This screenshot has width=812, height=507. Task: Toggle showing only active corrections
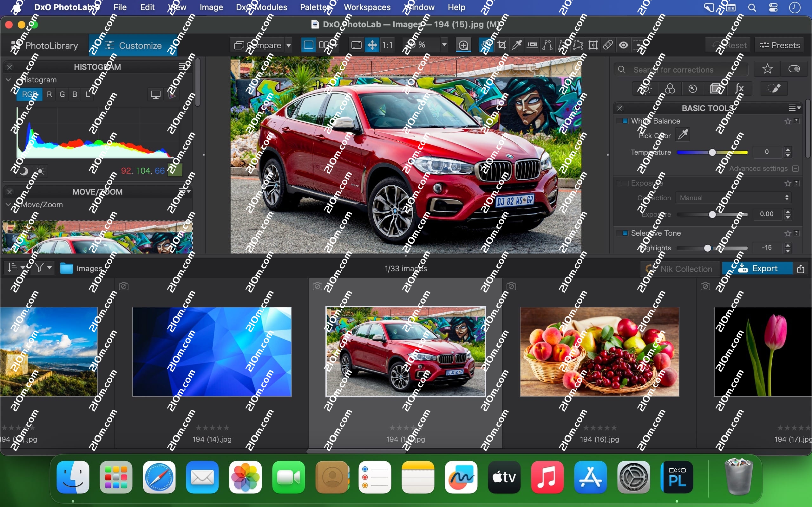[x=794, y=69]
